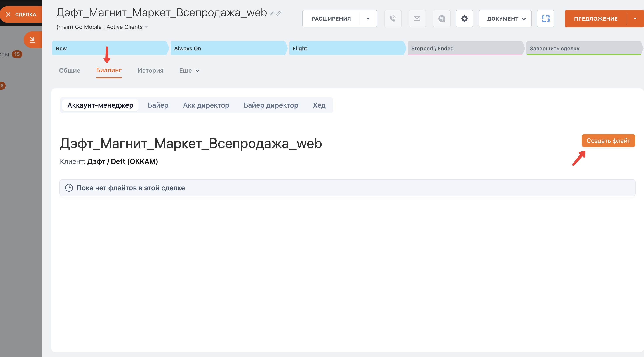
Task: Click the text Пока нет флайтов в этой сделке
Action: pos(131,188)
